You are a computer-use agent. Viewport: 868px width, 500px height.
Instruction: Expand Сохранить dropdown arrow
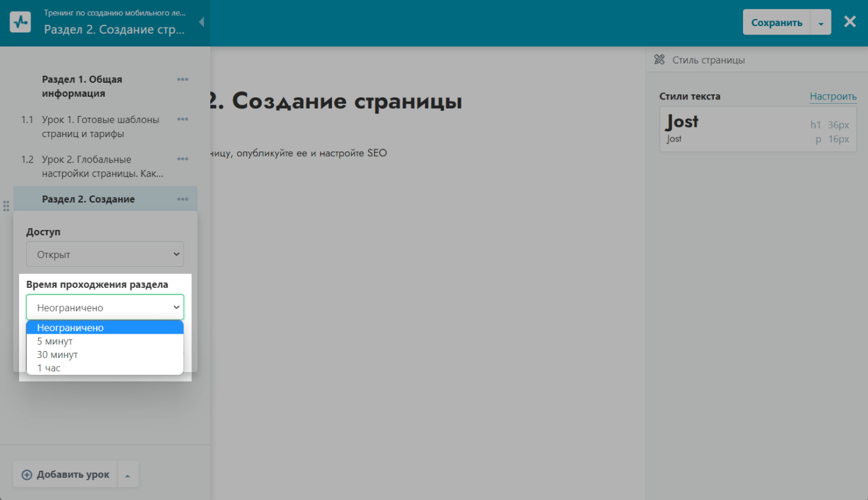[821, 23]
